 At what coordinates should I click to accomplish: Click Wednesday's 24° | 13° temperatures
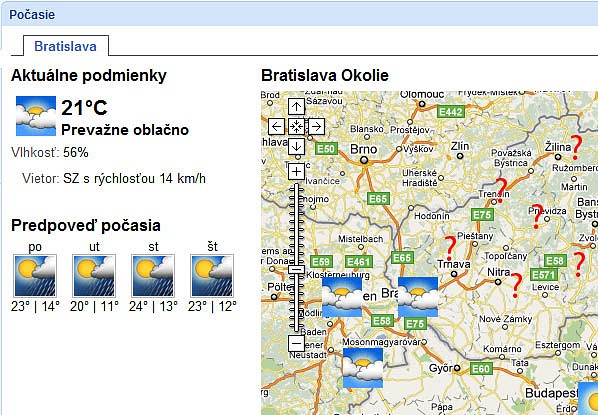[153, 306]
